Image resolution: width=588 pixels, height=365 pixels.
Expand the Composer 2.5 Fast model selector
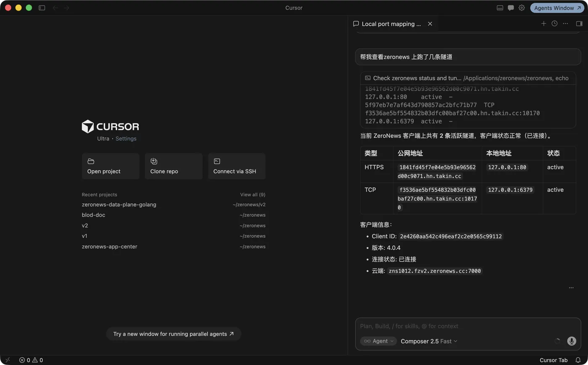[429, 341]
